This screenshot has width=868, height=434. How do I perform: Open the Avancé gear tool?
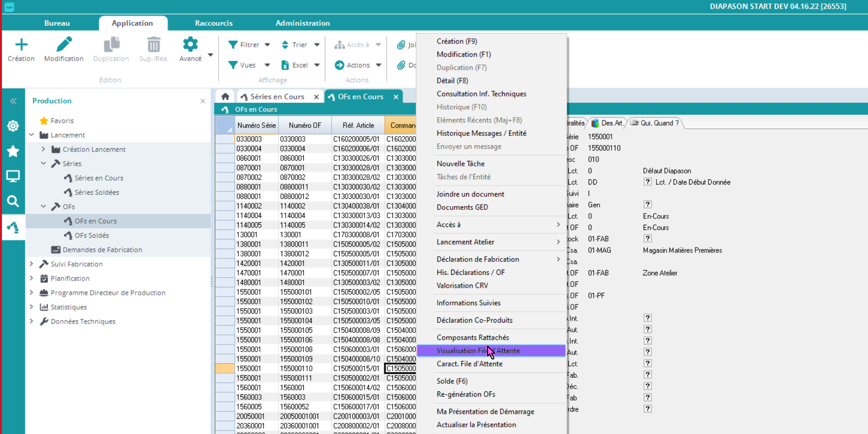coord(190,45)
